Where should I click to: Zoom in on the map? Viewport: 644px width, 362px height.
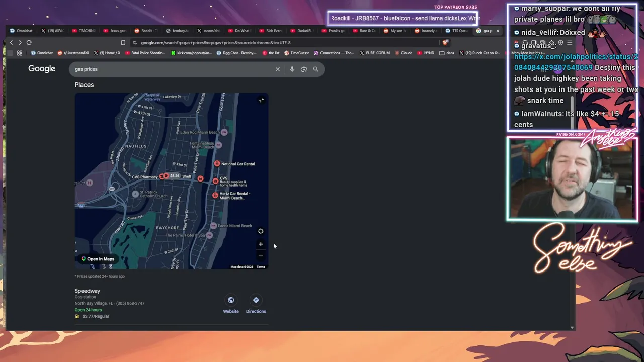261,244
